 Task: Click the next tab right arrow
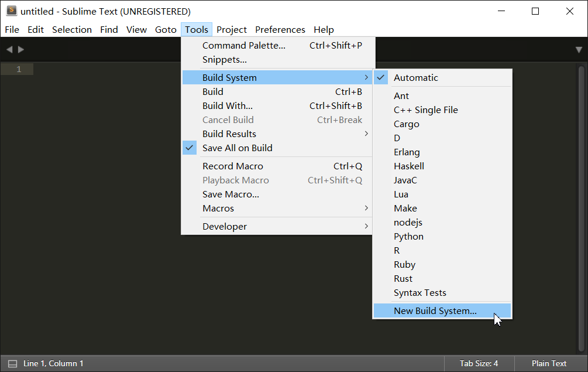[x=21, y=49]
